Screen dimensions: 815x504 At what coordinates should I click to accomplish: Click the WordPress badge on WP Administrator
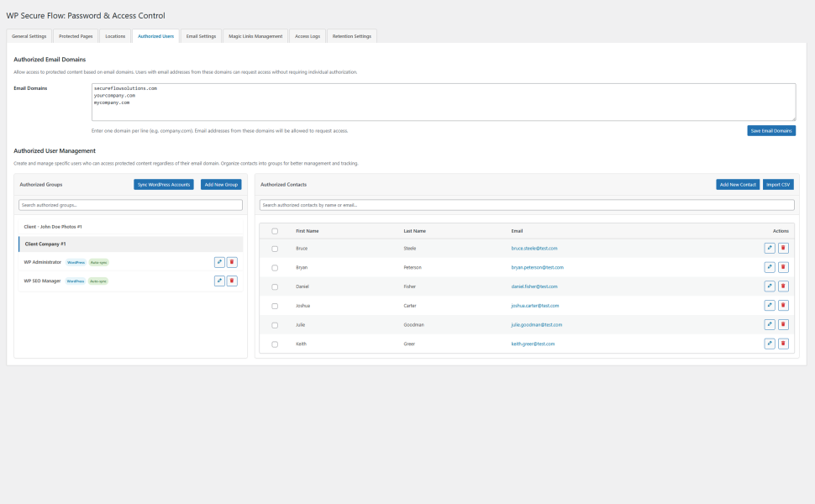pos(76,262)
